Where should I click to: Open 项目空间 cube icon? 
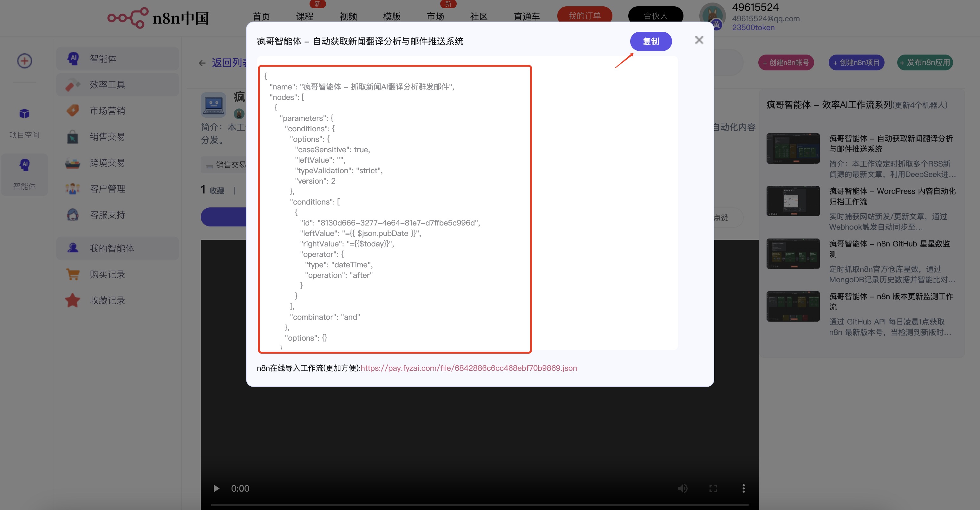pyautogui.click(x=24, y=113)
